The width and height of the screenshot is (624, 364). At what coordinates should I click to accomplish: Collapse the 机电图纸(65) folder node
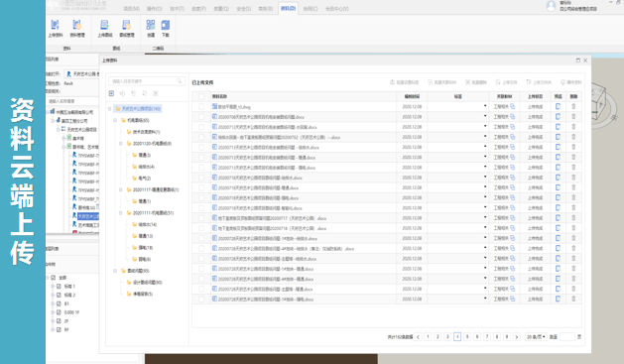click(115, 120)
